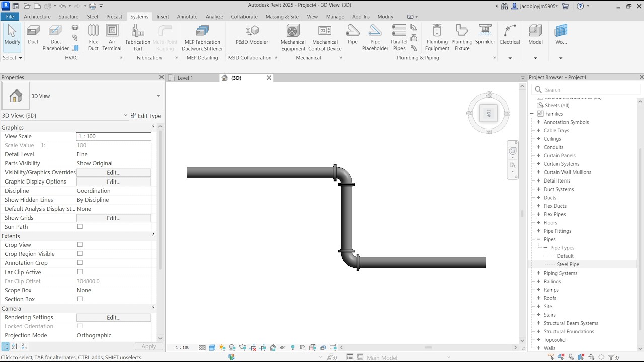Open the Architecture ribbon tab
The image size is (644, 362).
click(37, 17)
